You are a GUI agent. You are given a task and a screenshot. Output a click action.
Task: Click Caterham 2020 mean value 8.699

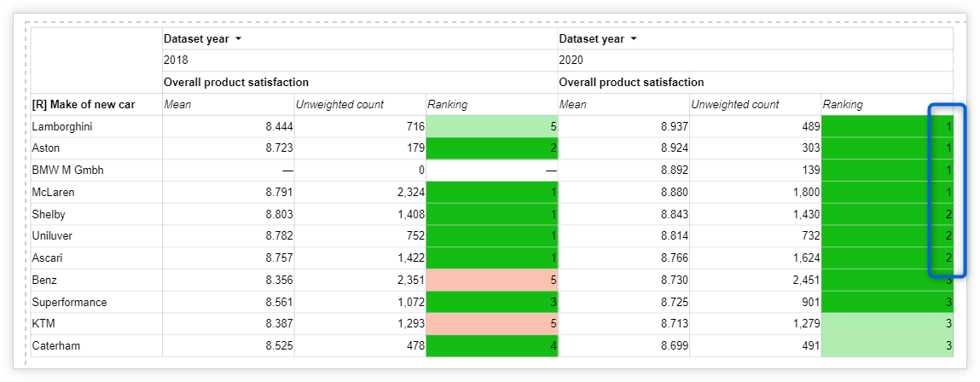pos(675,345)
